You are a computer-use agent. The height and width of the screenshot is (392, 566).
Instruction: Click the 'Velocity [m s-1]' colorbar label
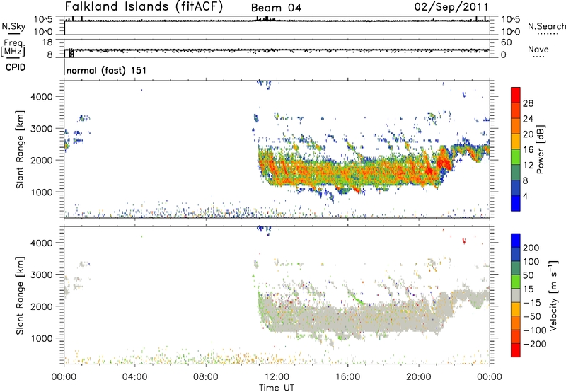point(553,295)
